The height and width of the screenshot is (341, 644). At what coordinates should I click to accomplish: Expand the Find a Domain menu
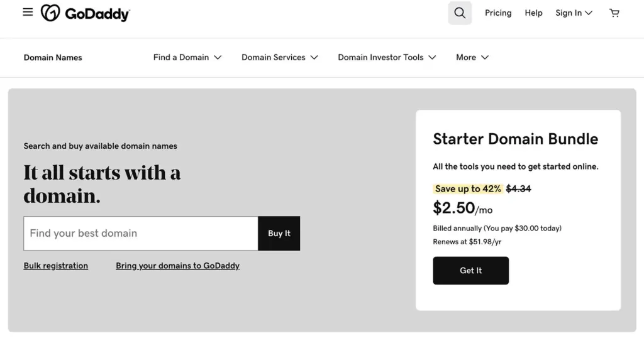pos(187,57)
